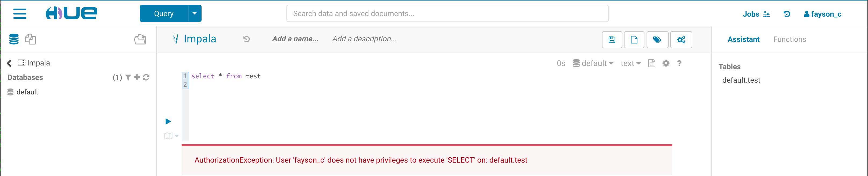The image size is (868, 176).
Task: Open the query history icon in top bar
Action: (787, 14)
